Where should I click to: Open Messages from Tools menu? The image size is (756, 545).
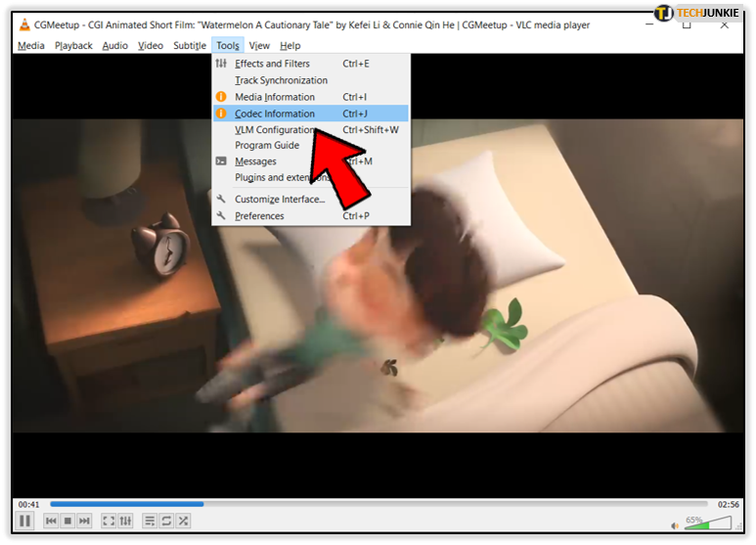pos(311,161)
